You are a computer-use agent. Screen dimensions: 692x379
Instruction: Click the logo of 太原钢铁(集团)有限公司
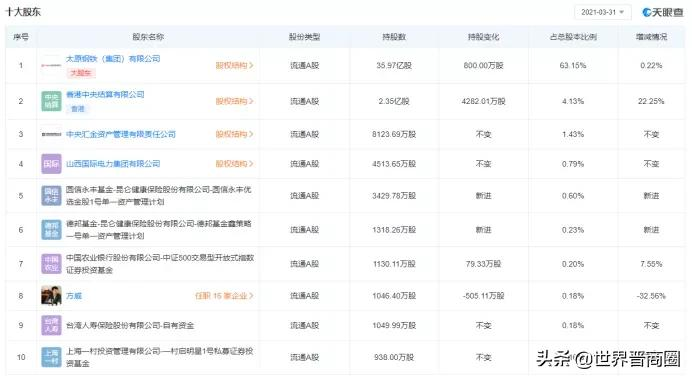[51, 65]
